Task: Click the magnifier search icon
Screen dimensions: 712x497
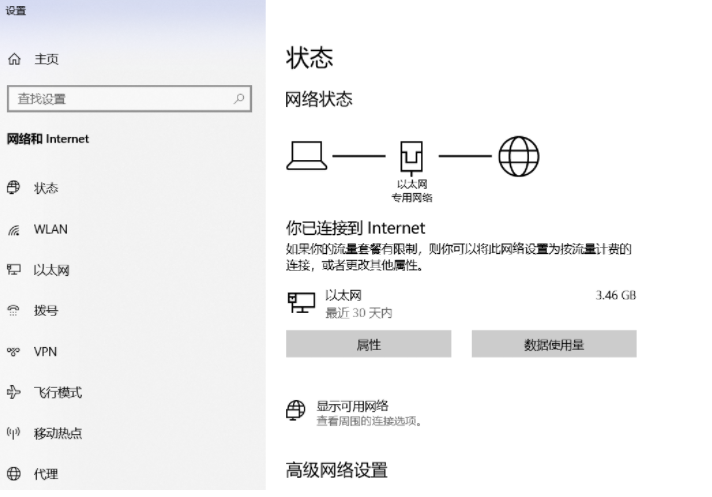Action: click(239, 98)
